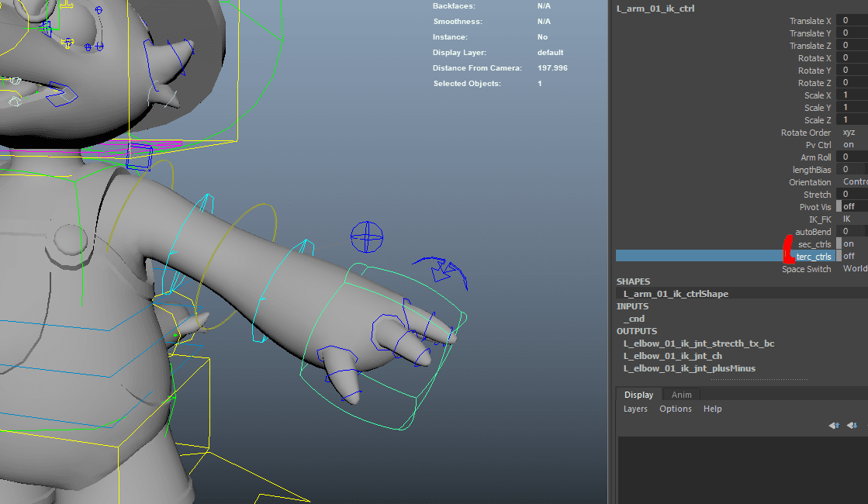Image resolution: width=868 pixels, height=504 pixels.
Task: Select the Rotate Z attribute label
Action: (814, 82)
